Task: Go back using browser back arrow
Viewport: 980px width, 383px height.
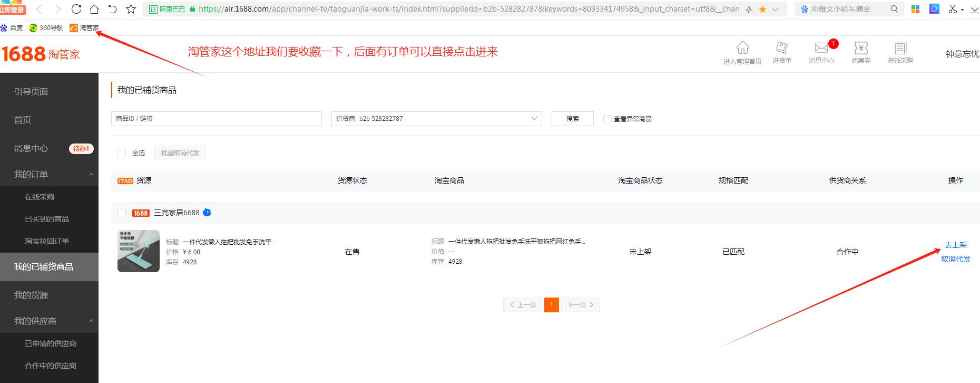Action: click(x=39, y=9)
